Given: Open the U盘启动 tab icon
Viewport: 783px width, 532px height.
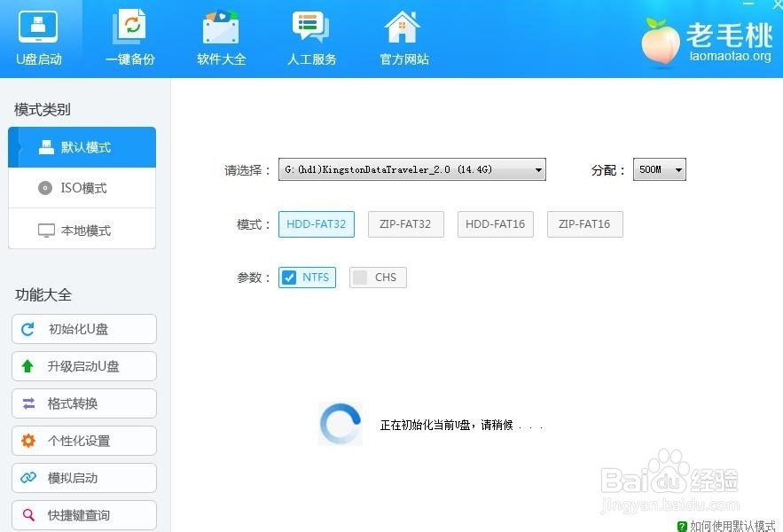Looking at the screenshot, I should coord(38,27).
